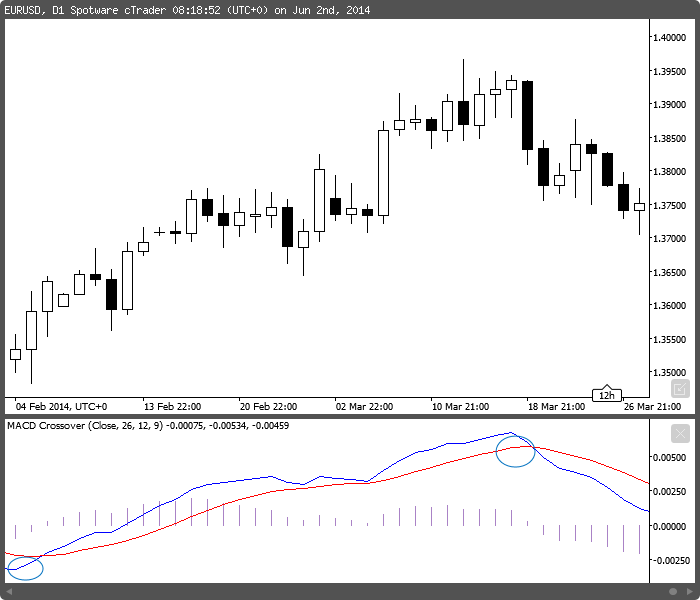Click the blue circle at bottom-left MACD crossover
Viewport: 700px width, 600px height.
pos(25,568)
